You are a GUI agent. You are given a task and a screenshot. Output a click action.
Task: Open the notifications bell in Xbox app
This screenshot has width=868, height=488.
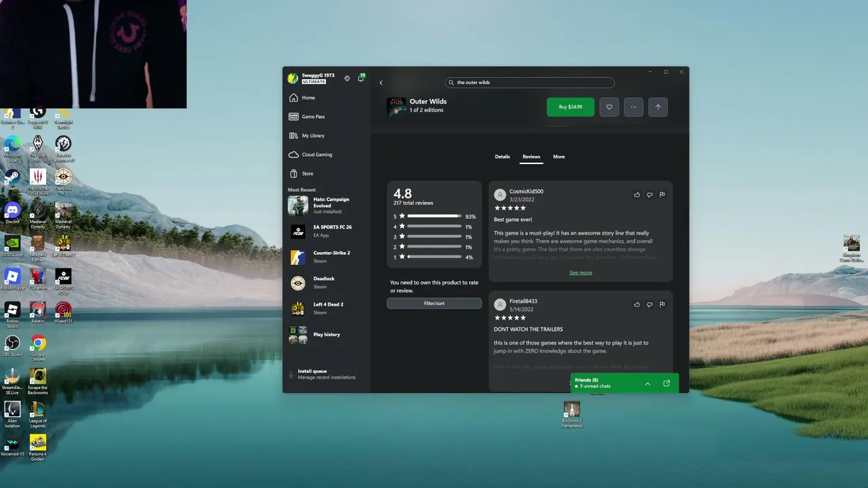coord(361,78)
